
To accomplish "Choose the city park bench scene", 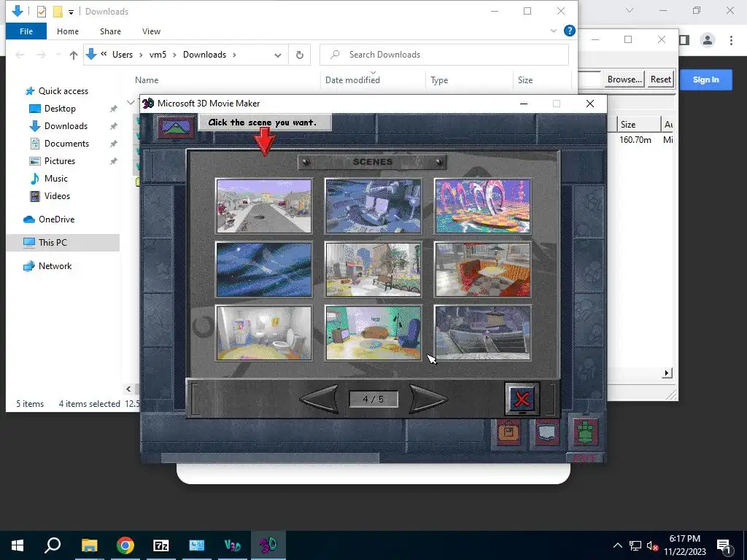I will click(x=373, y=269).
